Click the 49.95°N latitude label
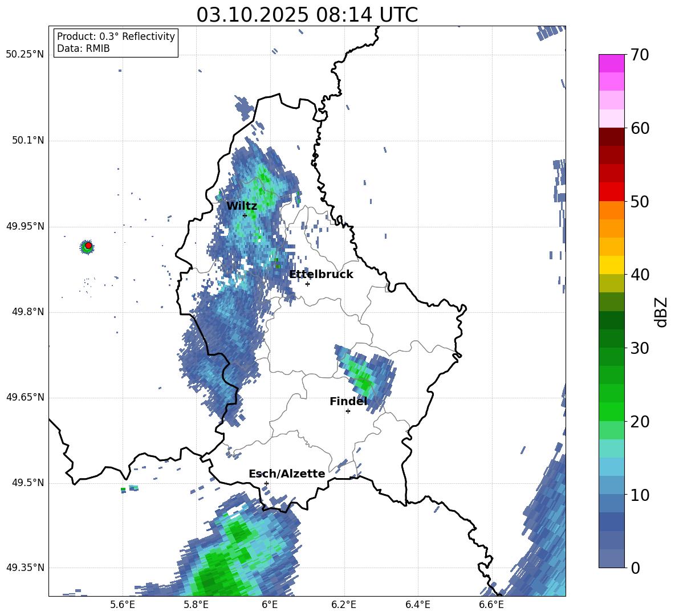Image resolution: width=675 pixels, height=616 pixels. tap(25, 226)
